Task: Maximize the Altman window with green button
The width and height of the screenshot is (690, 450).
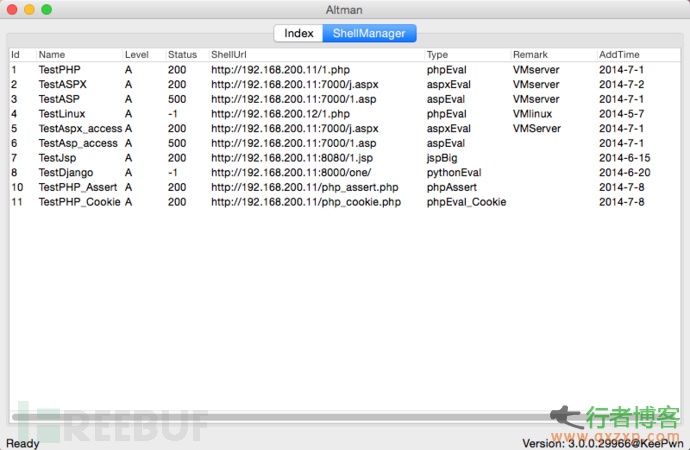Action: point(47,9)
